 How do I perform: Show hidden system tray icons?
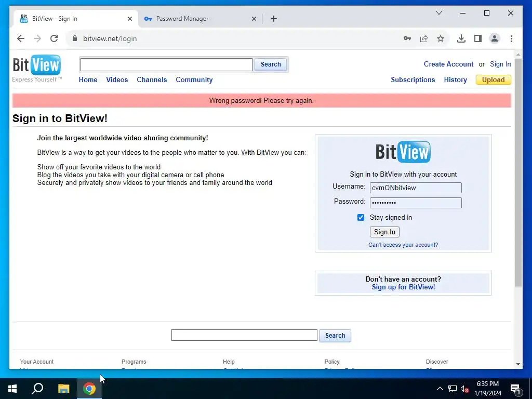[440, 389]
